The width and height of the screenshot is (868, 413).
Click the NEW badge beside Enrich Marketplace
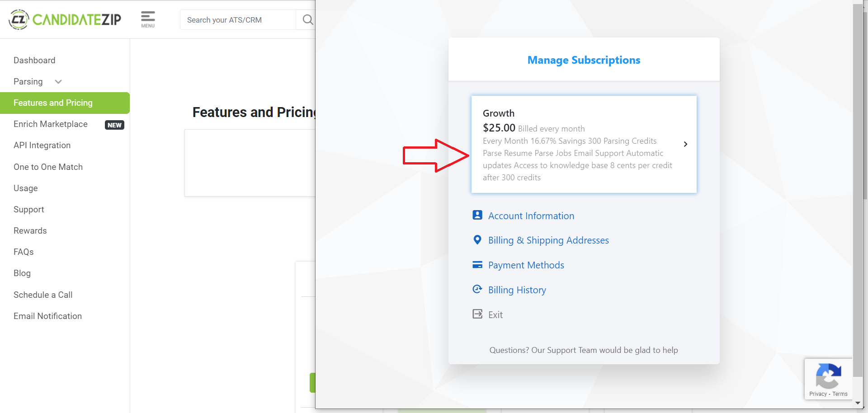(x=114, y=125)
